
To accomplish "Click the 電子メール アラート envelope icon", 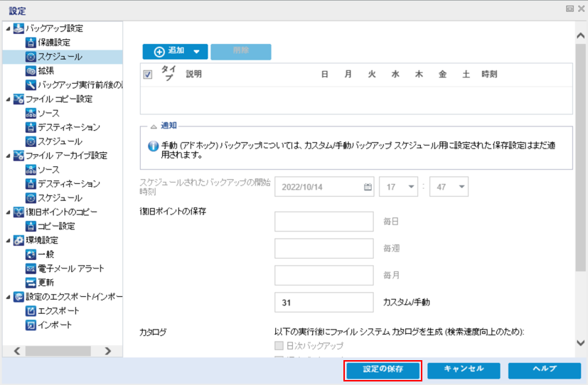I will point(31,269).
